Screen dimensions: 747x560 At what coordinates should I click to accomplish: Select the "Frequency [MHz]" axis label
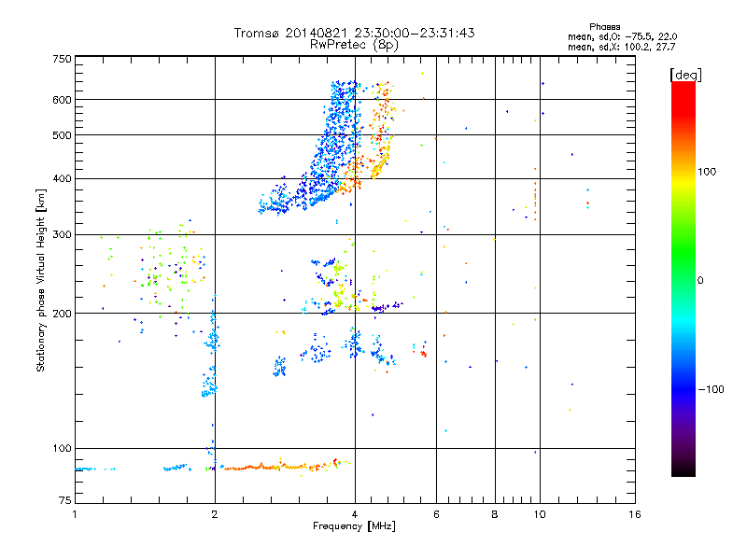(354, 526)
